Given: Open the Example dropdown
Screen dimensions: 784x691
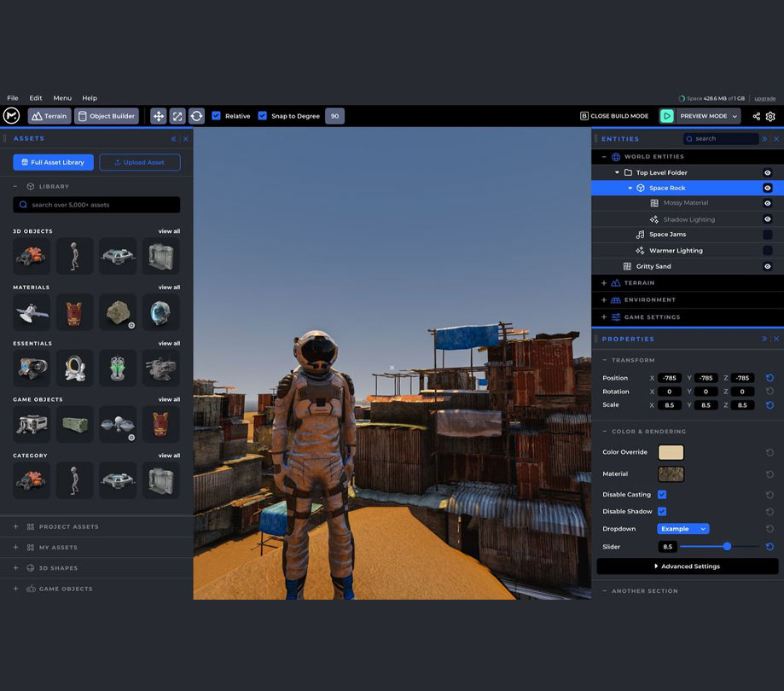Looking at the screenshot, I should [x=683, y=529].
